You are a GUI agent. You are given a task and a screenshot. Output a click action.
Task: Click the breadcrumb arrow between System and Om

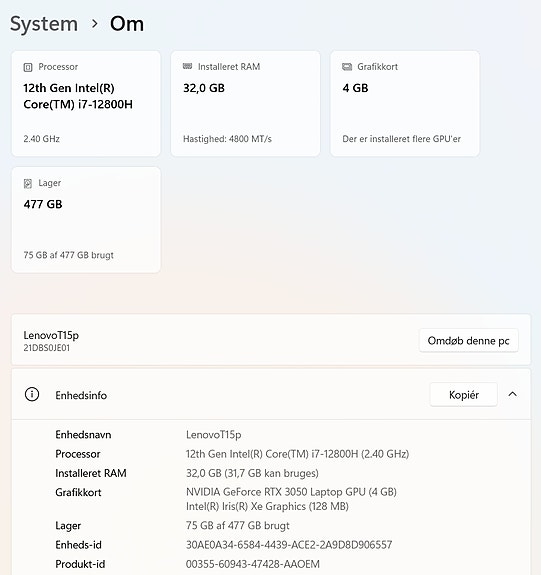[95, 24]
